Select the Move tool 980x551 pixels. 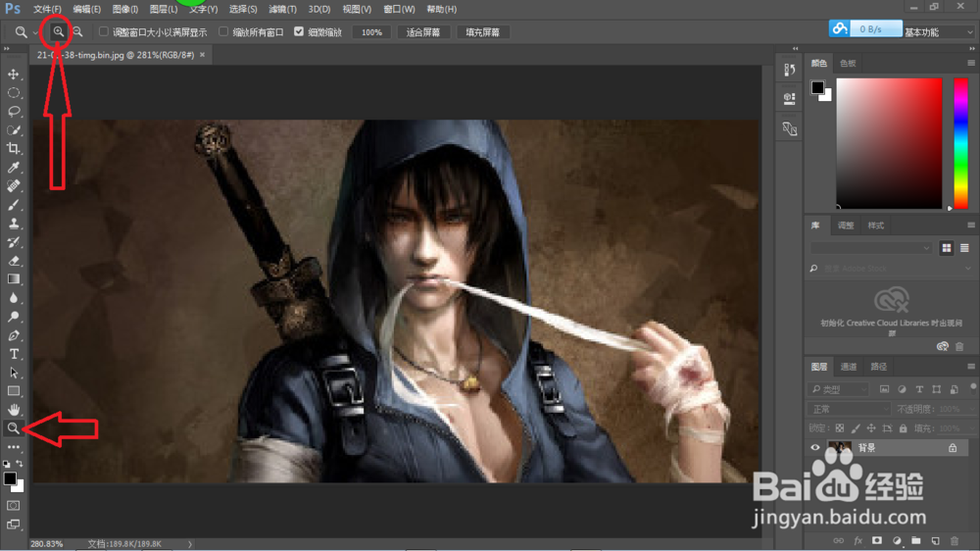coord(13,74)
